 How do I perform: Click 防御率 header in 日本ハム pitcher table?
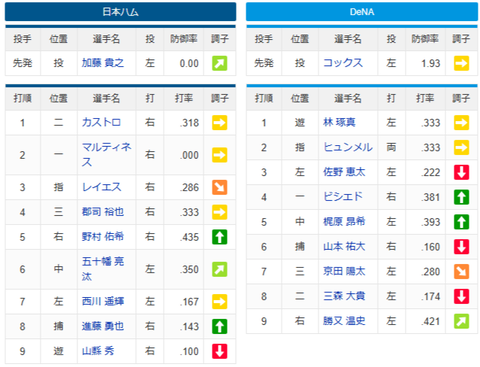click(184, 39)
